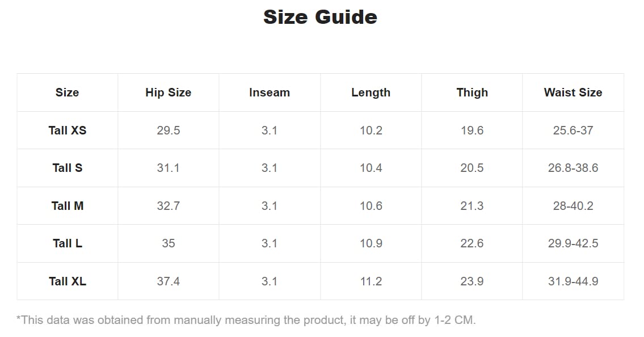
Task: Click waist size value 31.9-44.9
Action: (x=573, y=281)
